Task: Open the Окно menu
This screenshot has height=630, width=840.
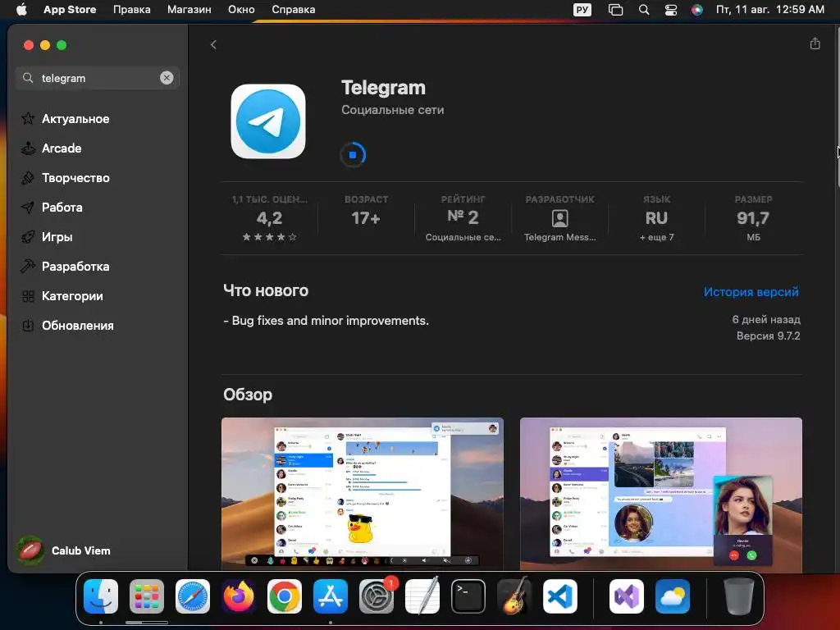Action: [x=241, y=10]
